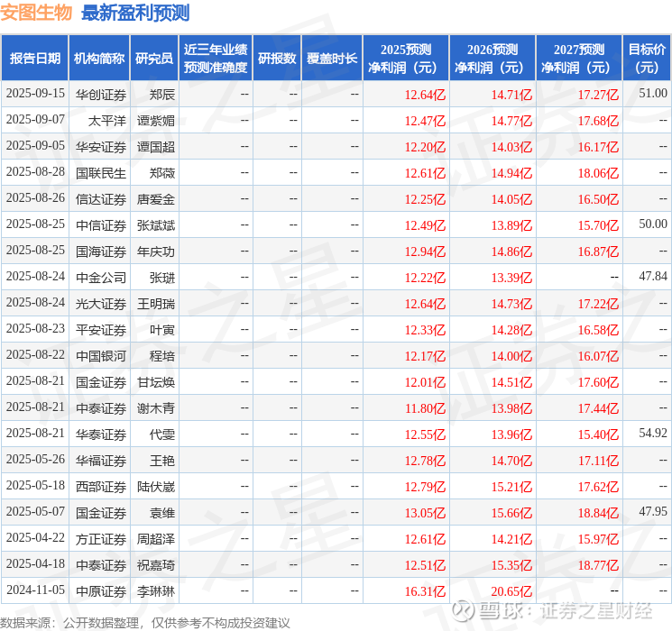Select the 华福证券 institution cell
The height and width of the screenshot is (631, 672).
coord(101,460)
